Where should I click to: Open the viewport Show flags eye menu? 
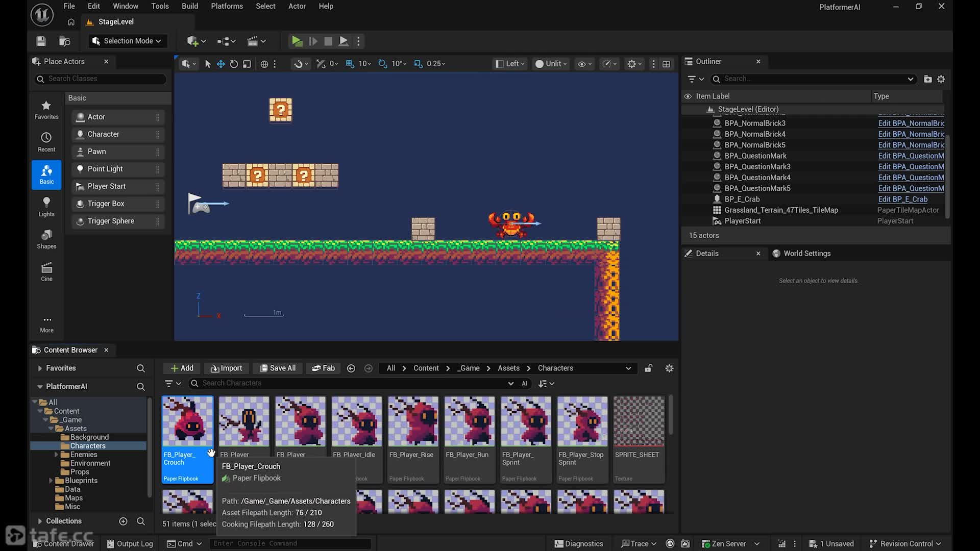(584, 64)
